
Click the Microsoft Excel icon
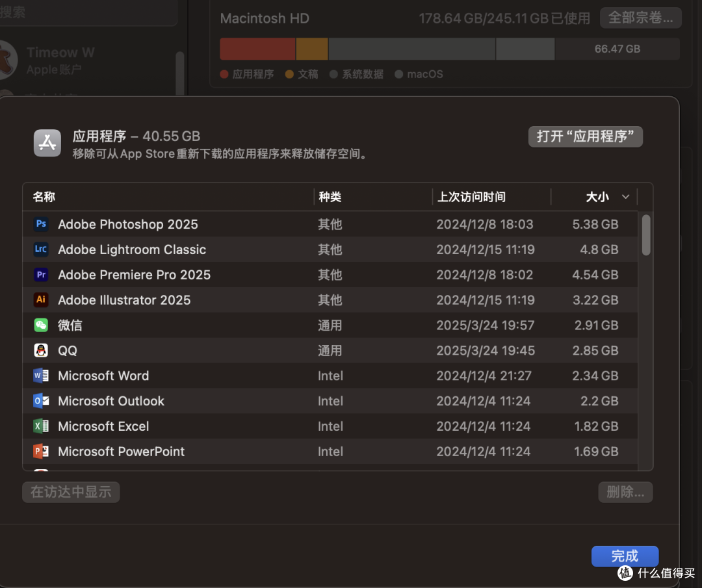(41, 426)
